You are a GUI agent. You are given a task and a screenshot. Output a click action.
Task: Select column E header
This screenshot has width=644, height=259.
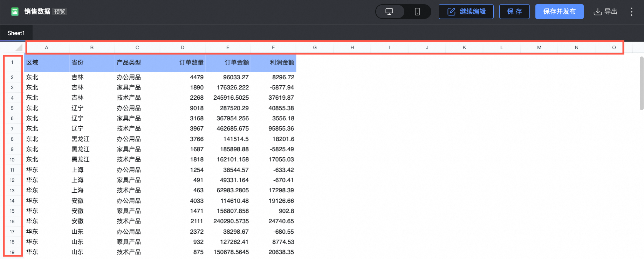pos(228,47)
